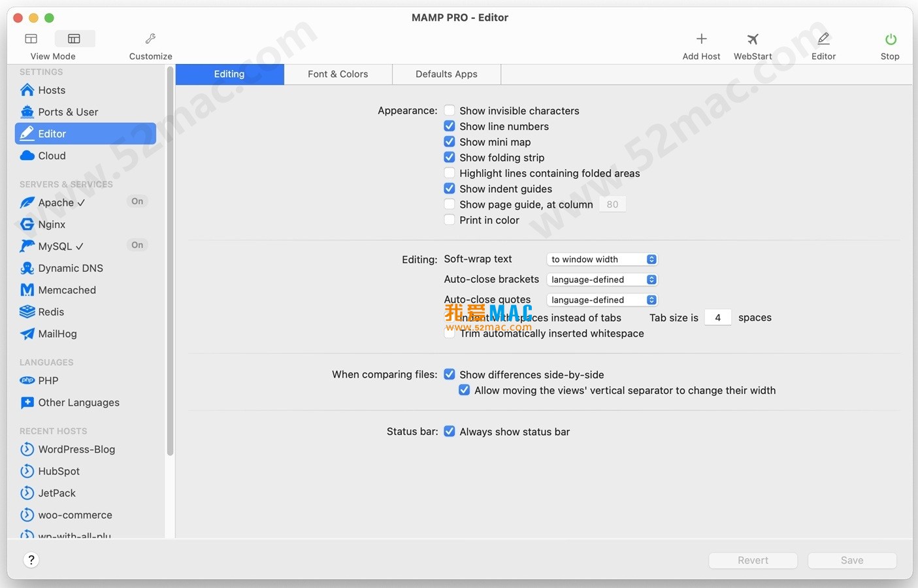Click the Editor toolbar pencil icon
The height and width of the screenshot is (588, 918).
point(823,39)
